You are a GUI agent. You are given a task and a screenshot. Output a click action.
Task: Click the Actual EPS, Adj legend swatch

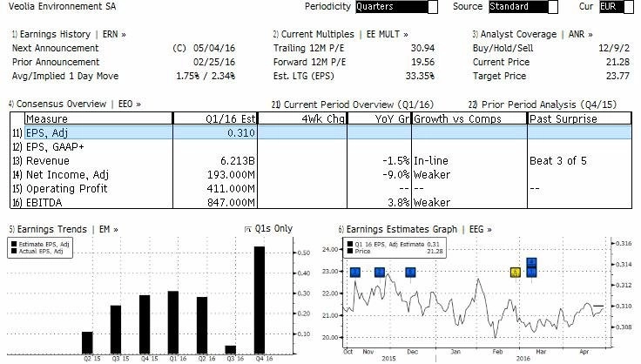pos(14,251)
